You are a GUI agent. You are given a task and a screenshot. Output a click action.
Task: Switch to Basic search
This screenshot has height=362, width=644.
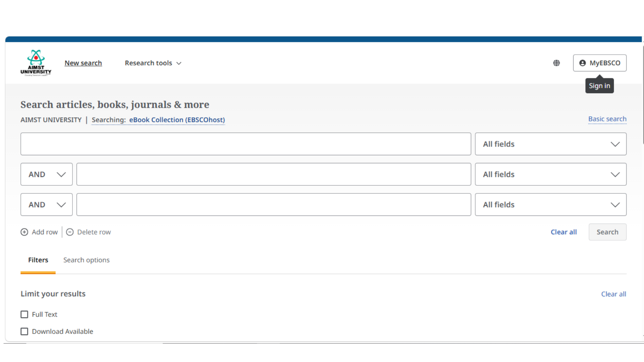(607, 119)
